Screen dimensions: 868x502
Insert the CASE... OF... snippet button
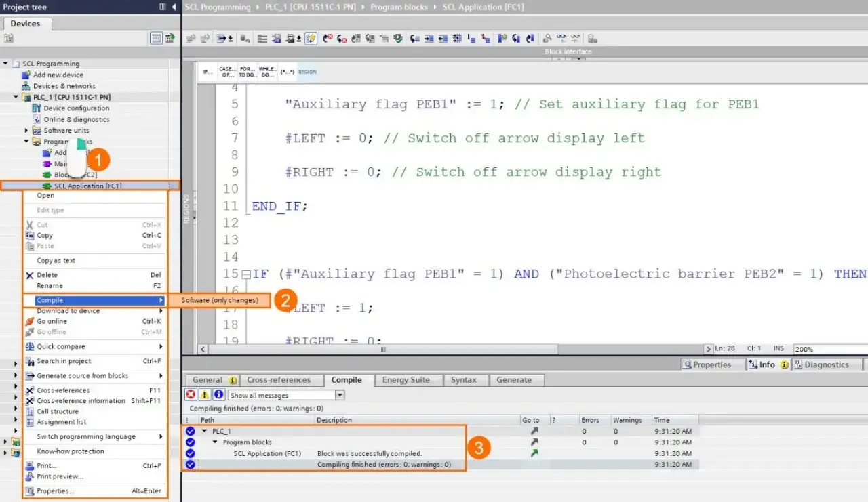(227, 72)
